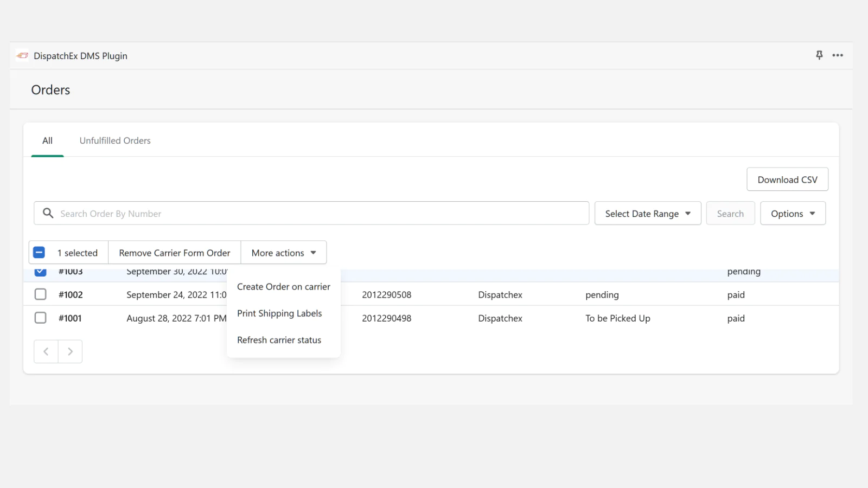
Task: Click the Download CSV button
Action: (x=787, y=179)
